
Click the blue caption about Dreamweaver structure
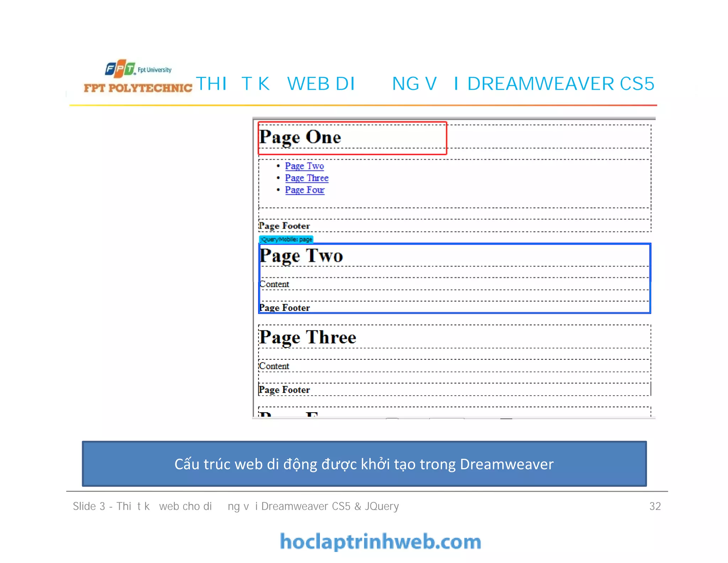(364, 464)
